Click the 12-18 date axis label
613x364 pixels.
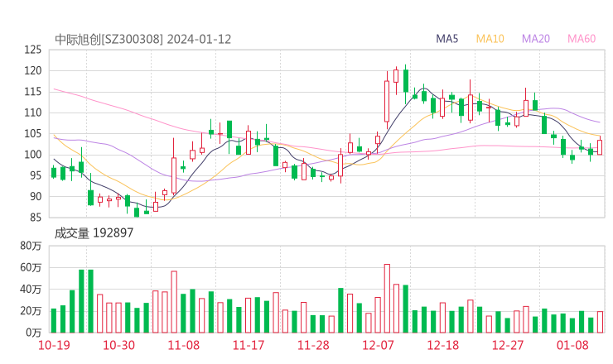(x=443, y=345)
